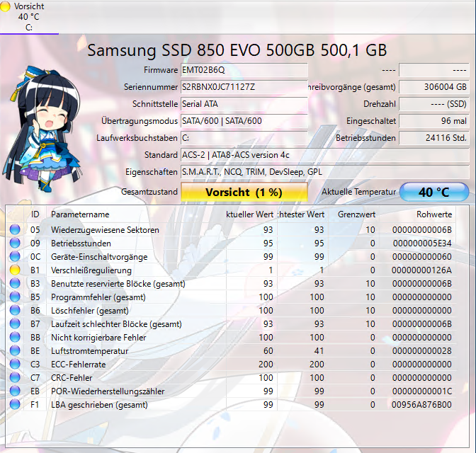The height and width of the screenshot is (453, 476).
Task: Select the Luftstromtemperatur parameter name
Action: click(89, 351)
